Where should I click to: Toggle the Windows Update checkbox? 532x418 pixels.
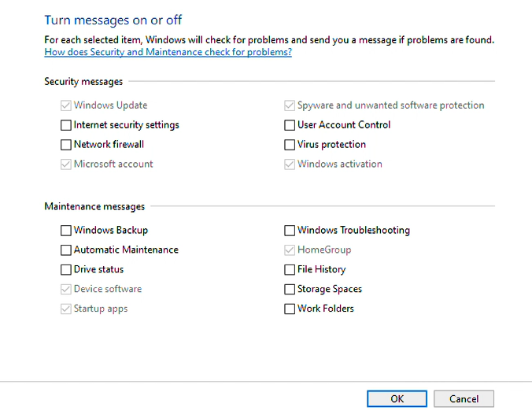coord(66,105)
